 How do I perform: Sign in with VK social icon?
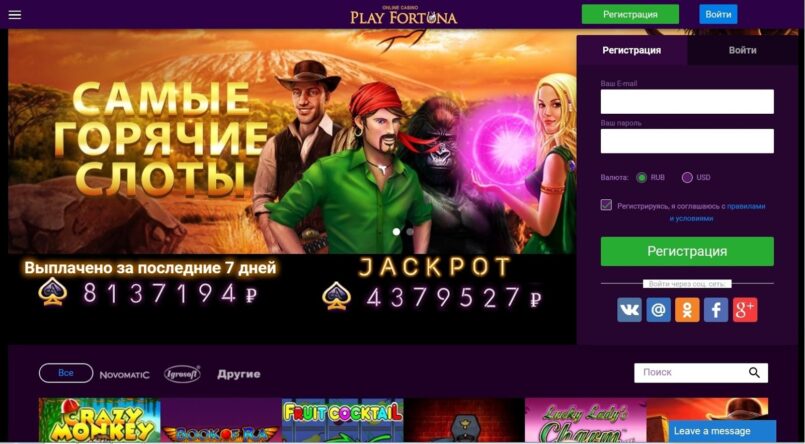click(x=629, y=310)
